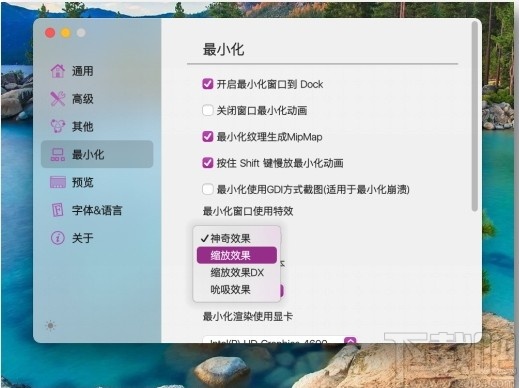Click the 最小化渲染使用显卡 label
519x388 pixels.
point(248,316)
